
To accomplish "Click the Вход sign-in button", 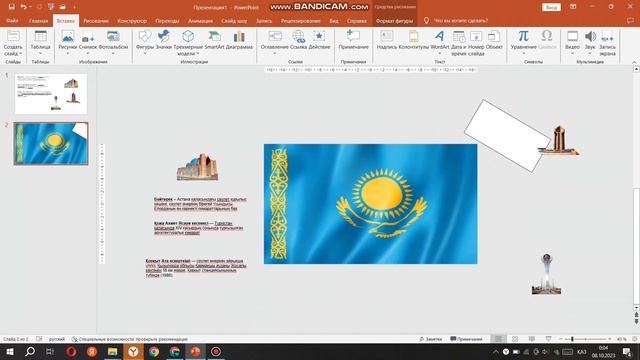I will tap(551, 7).
